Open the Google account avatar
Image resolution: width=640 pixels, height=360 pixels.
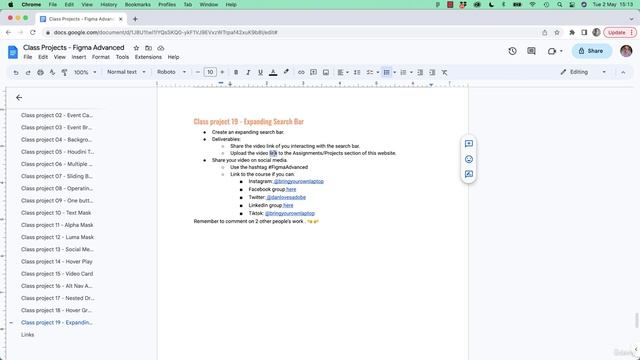coord(626,51)
